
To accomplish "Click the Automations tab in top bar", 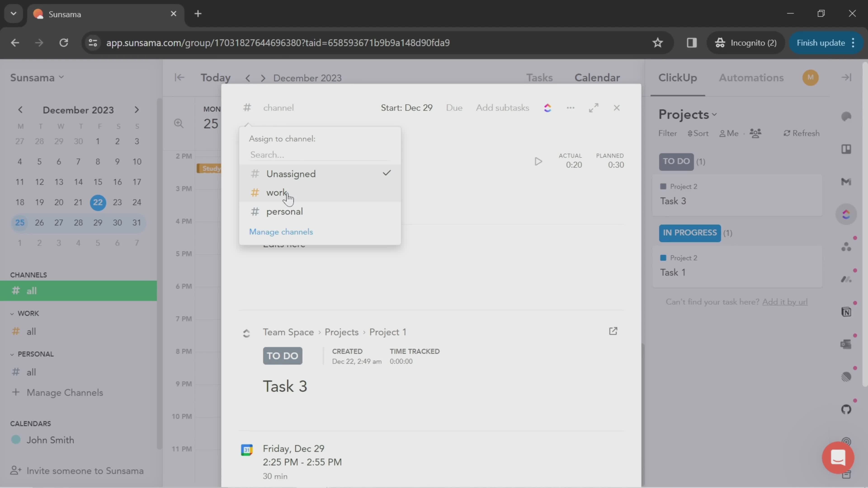I will pyautogui.click(x=752, y=78).
